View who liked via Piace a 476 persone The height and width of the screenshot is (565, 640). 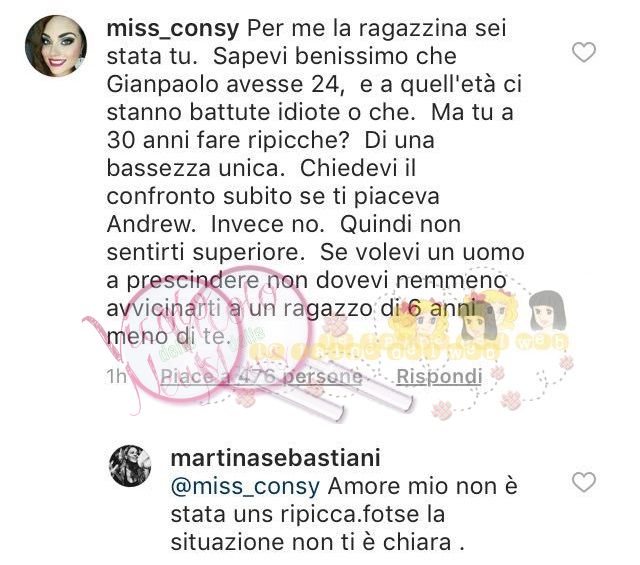pos(261,376)
